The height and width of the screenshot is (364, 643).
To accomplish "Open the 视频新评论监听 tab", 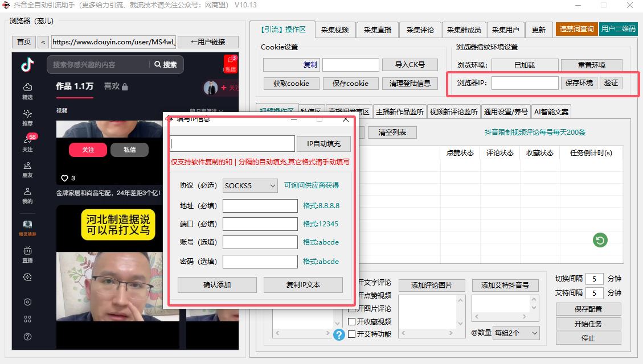I will point(453,112).
